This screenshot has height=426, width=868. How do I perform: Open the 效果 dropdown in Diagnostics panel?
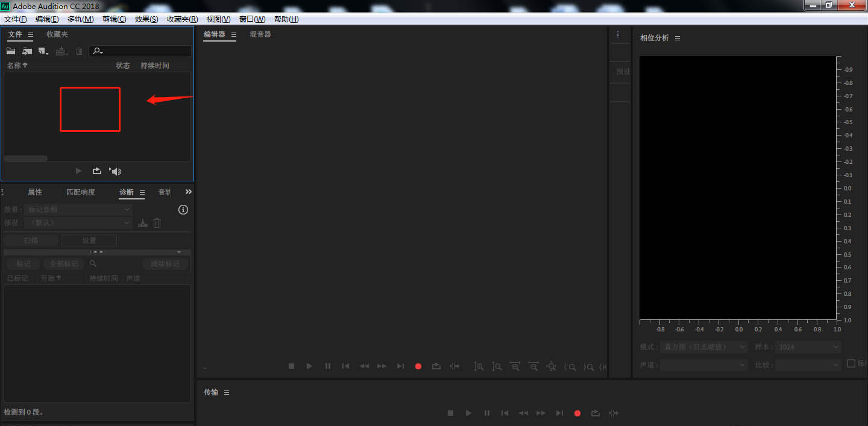pos(79,209)
